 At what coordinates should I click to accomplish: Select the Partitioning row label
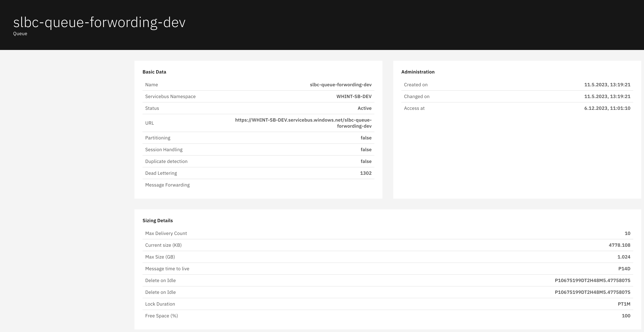tap(158, 138)
